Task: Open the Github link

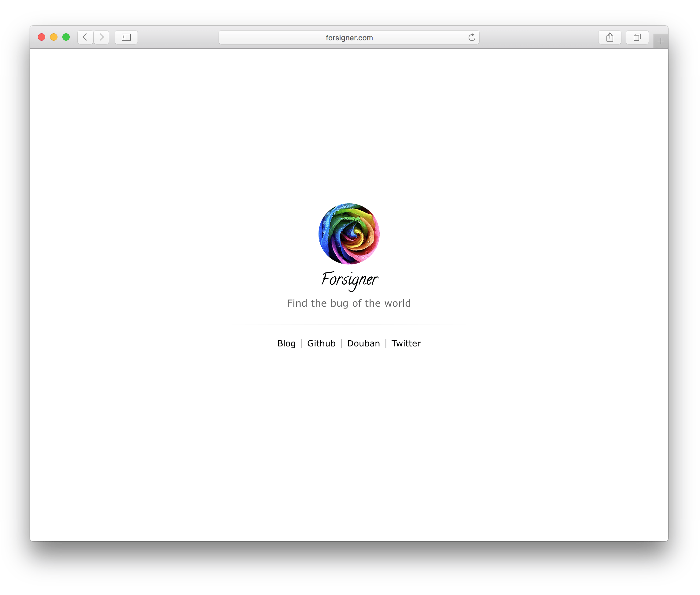Action: (321, 343)
